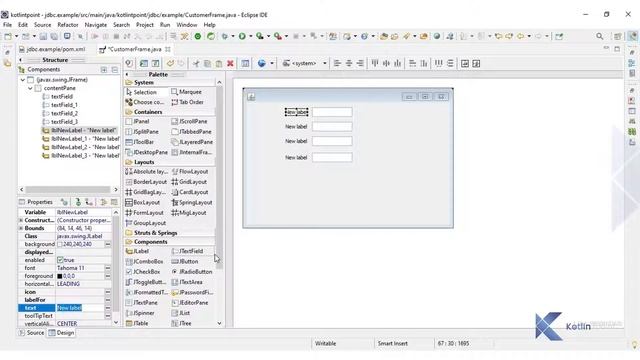Pick the JButton palette component
The width and height of the screenshot is (640, 360).
coord(185,261)
